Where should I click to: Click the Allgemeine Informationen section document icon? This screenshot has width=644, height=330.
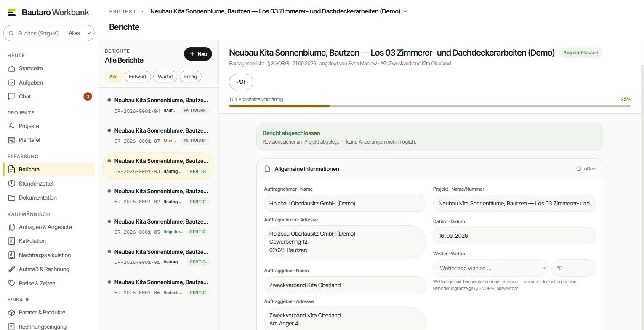click(x=267, y=169)
